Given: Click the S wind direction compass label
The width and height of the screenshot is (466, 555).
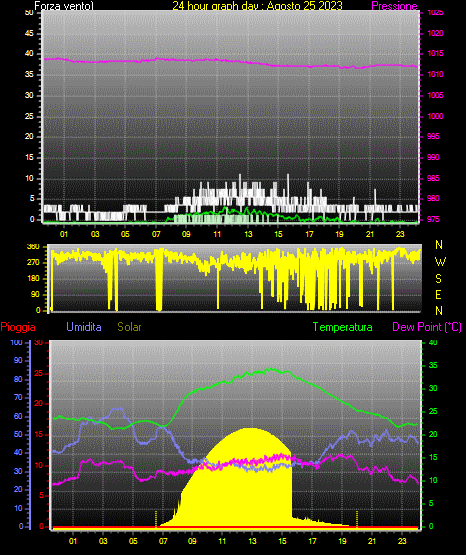Looking at the screenshot, I should pos(438,279).
